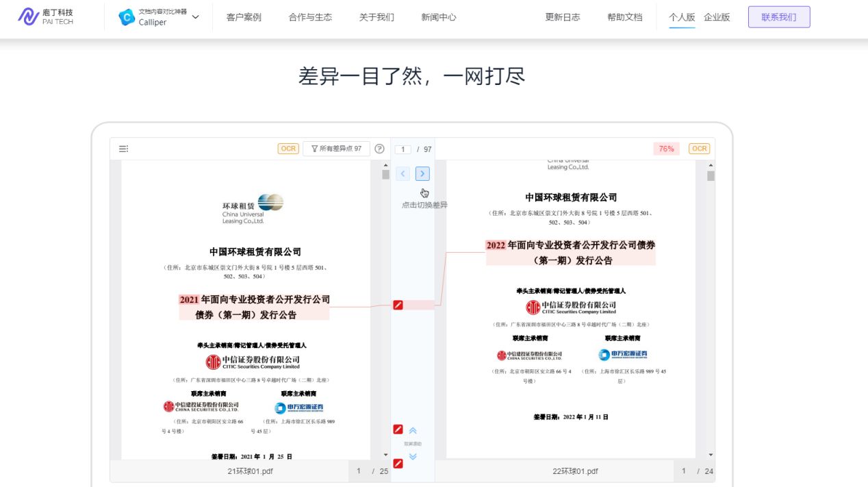The width and height of the screenshot is (868, 487).
Task: Click the help question mark icon
Action: 379,149
